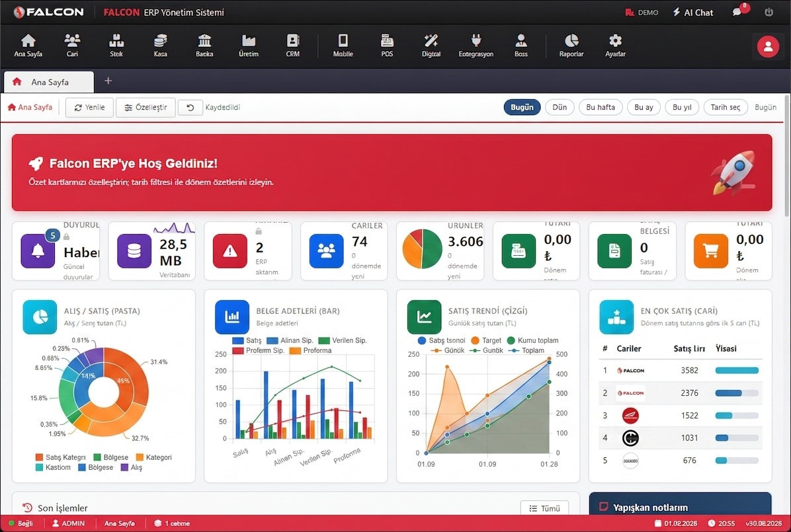Click the red warning triangle card icon
Viewport: 791px width, 532px height.
coord(230,250)
